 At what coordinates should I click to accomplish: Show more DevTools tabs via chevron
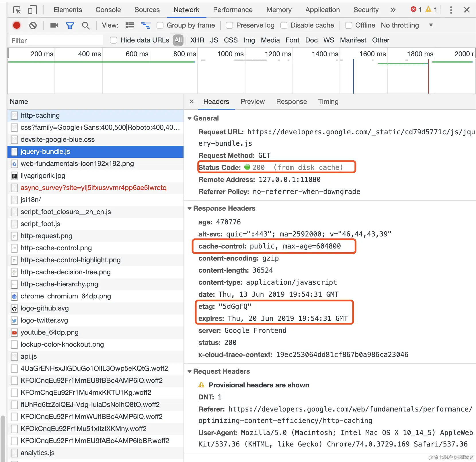393,10
